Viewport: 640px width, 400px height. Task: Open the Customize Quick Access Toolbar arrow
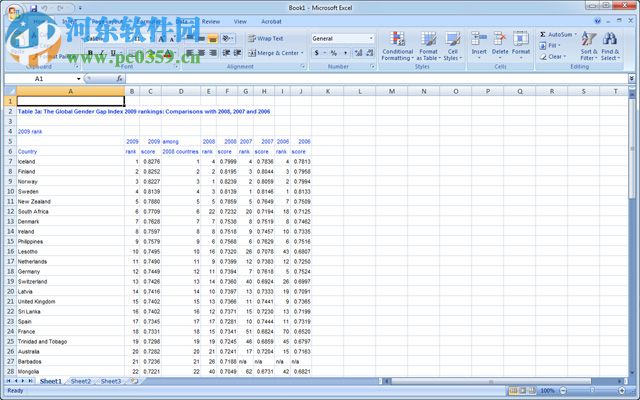tap(80, 8)
